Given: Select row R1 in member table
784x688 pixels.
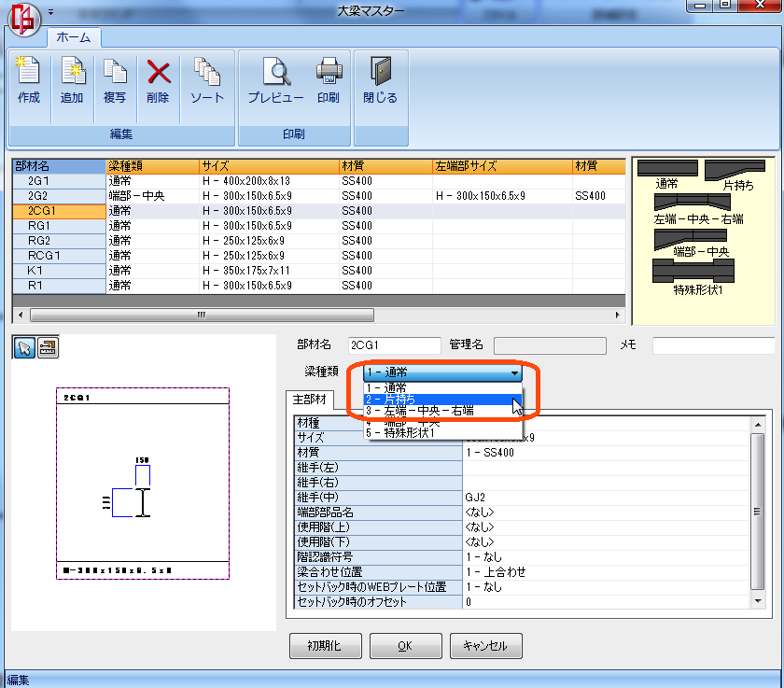Looking at the screenshot, I should point(319,286).
